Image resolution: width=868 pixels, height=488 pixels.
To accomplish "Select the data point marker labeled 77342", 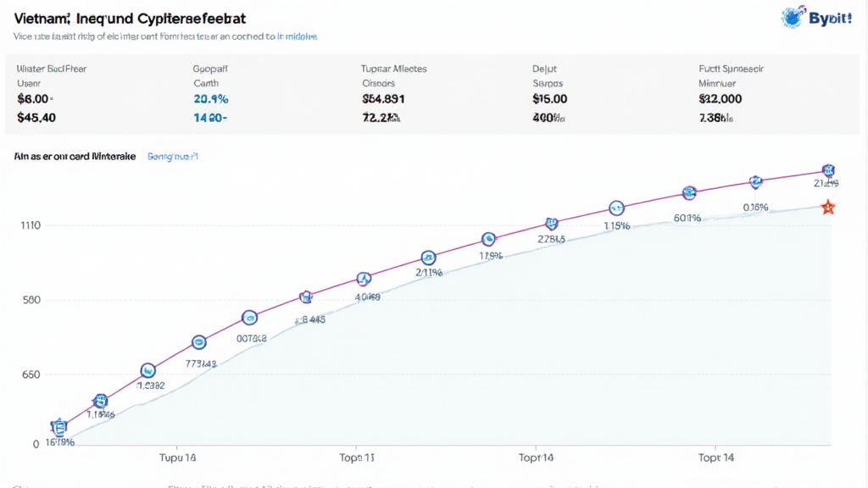I will click(x=199, y=342).
